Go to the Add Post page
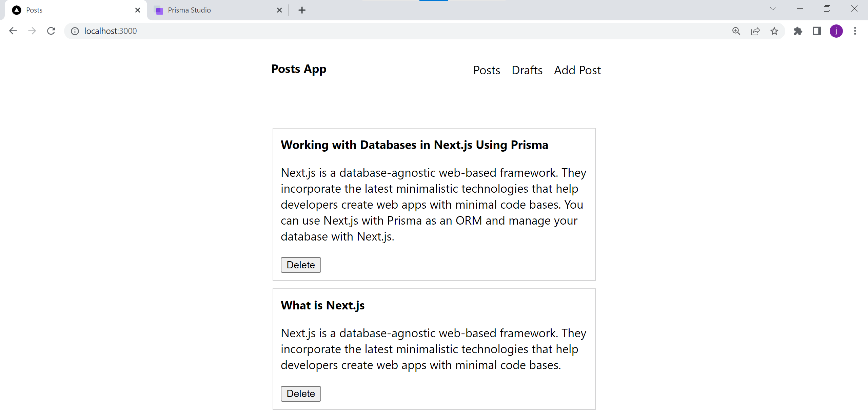This screenshot has width=868, height=420. point(577,70)
